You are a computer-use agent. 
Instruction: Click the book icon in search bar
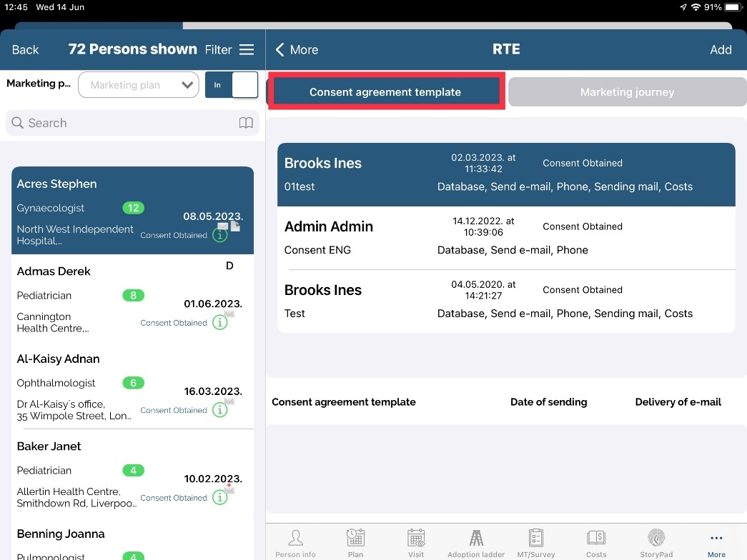246,123
